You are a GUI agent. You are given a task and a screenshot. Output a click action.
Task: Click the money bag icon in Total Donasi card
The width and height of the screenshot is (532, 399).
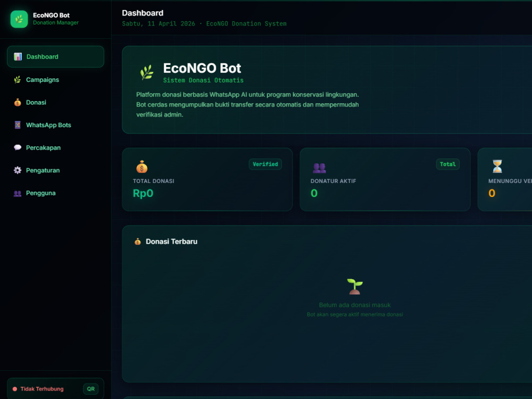point(142,167)
